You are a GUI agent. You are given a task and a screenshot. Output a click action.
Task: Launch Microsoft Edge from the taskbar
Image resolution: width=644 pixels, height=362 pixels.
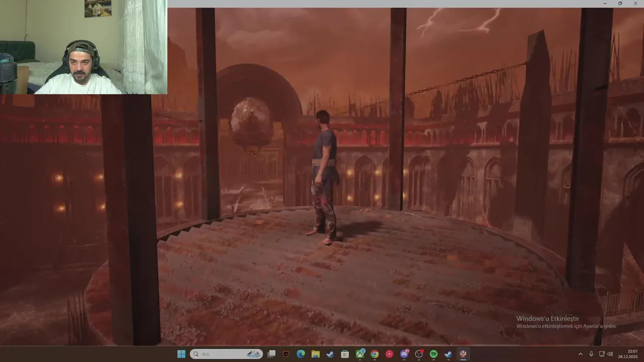[301, 354]
